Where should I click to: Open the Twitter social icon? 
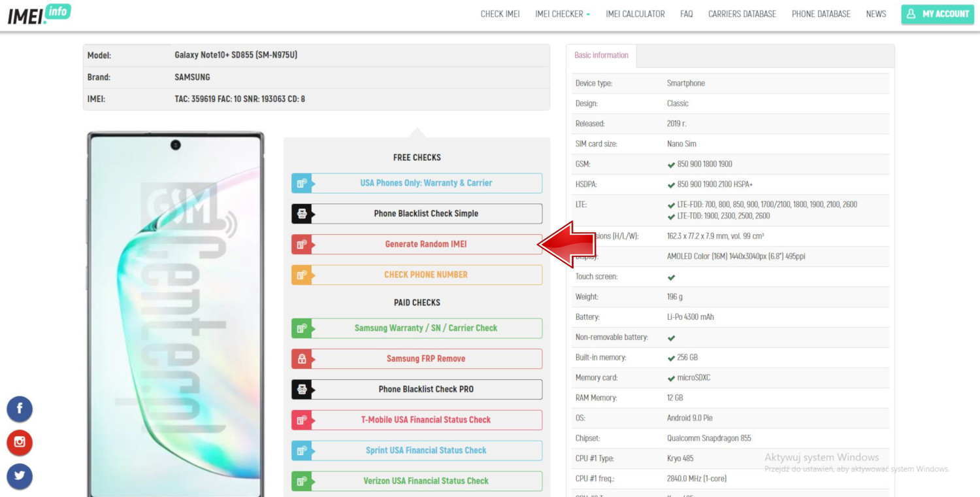[20, 476]
